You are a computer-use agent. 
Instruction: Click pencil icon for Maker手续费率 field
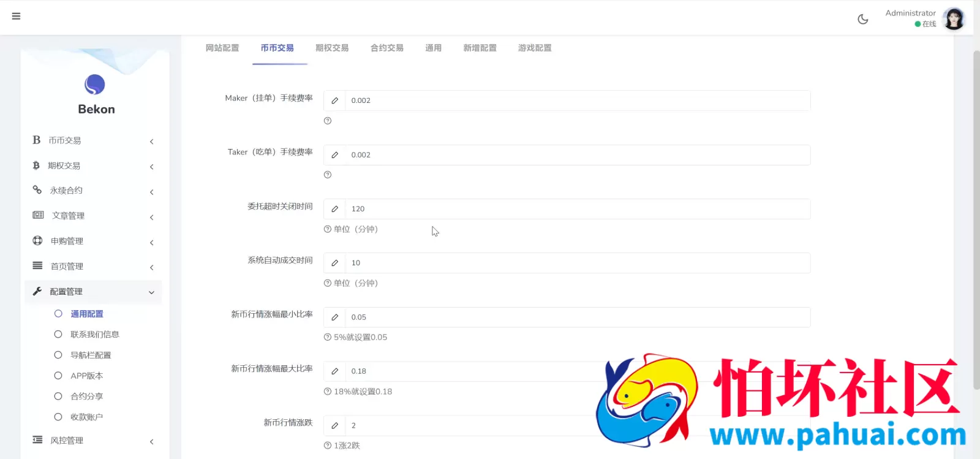tap(334, 101)
